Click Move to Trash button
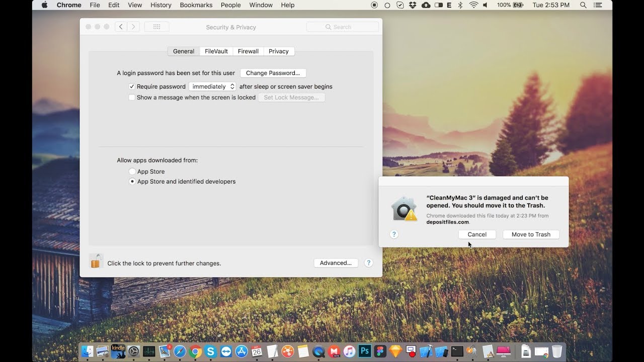The height and width of the screenshot is (362, 644). pyautogui.click(x=531, y=234)
